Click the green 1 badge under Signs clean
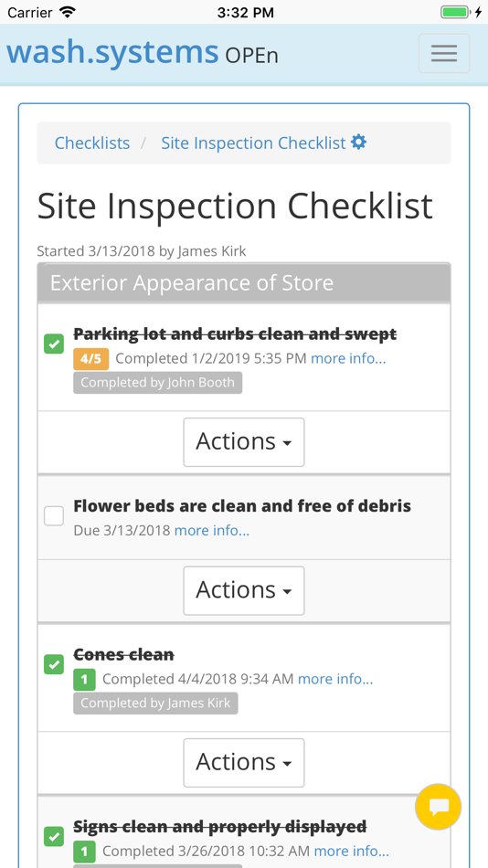The image size is (488, 868). [x=84, y=852]
